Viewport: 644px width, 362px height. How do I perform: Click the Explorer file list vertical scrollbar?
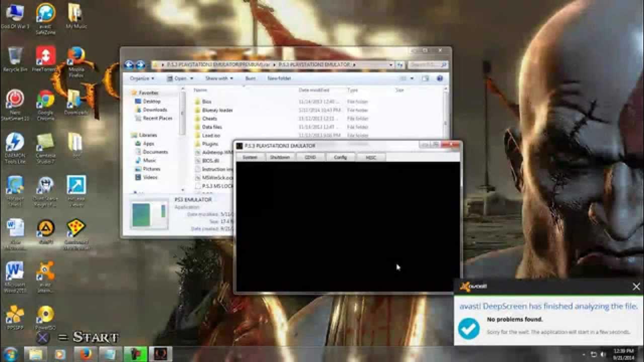point(445,116)
